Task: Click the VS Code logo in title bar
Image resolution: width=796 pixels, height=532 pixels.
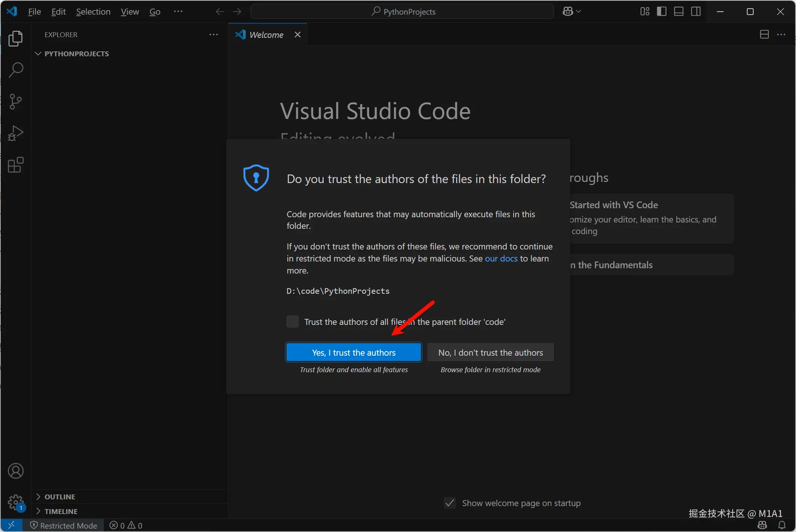Action: tap(12, 11)
